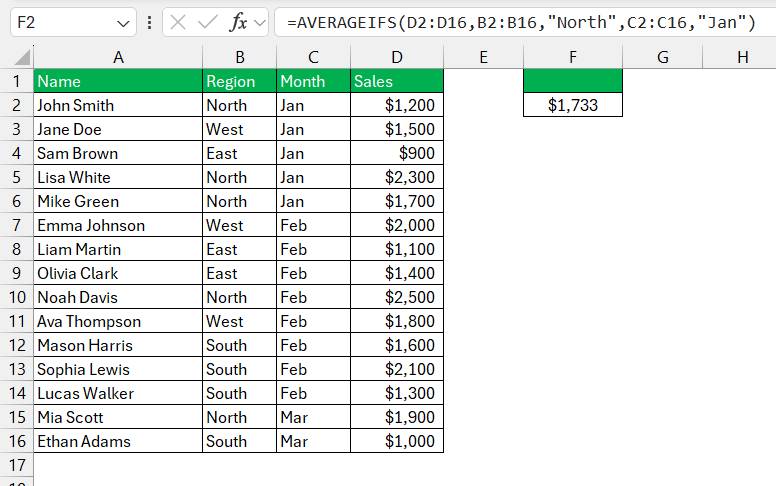The image size is (776, 486).
Task: Click the Month header cell
Action: (313, 81)
